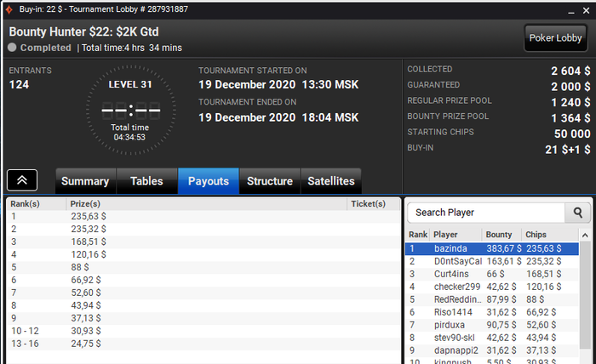Click the player list vertical scrollbar
The image size is (596, 364).
coord(585,295)
